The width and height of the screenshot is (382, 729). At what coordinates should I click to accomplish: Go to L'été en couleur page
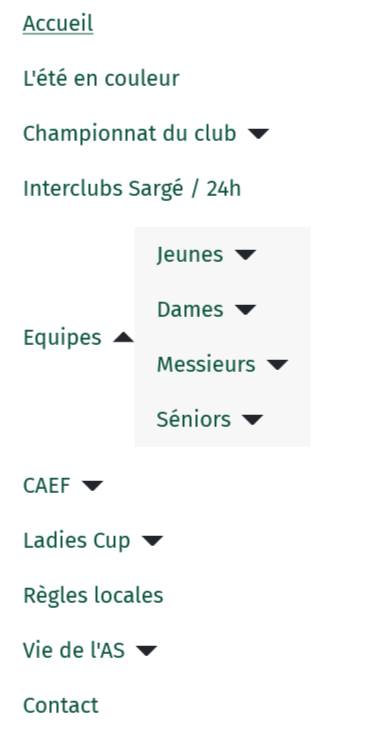101,79
